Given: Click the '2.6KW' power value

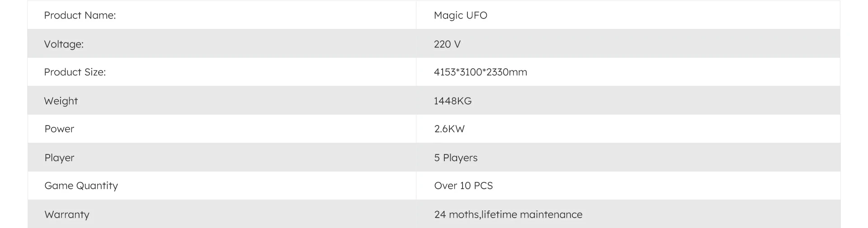Looking at the screenshot, I should tap(449, 129).
